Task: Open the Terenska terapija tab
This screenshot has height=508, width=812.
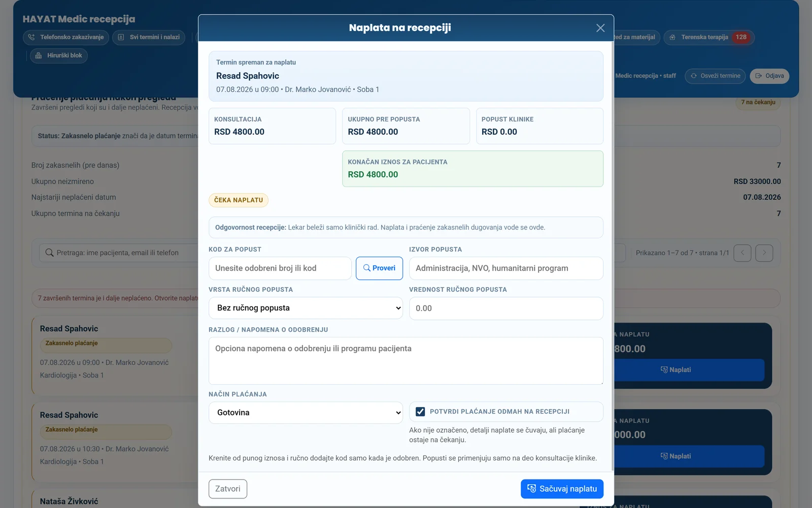Action: (709, 37)
